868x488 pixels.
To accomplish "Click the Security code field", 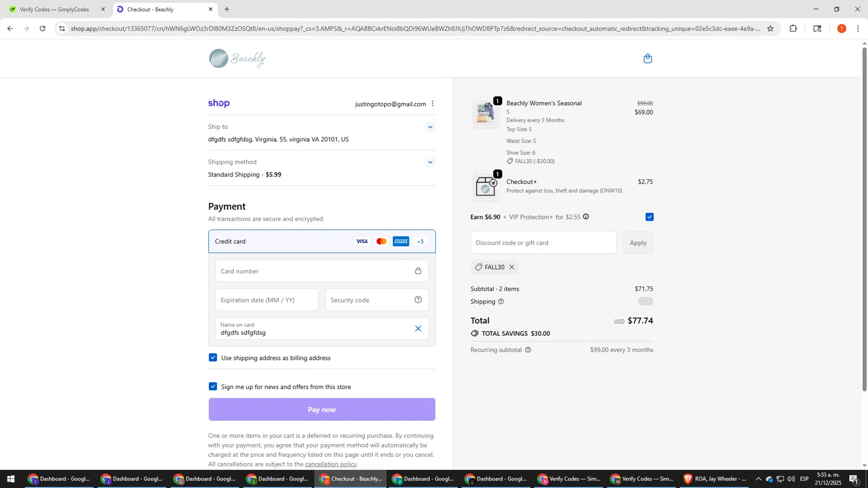I will 377,300.
